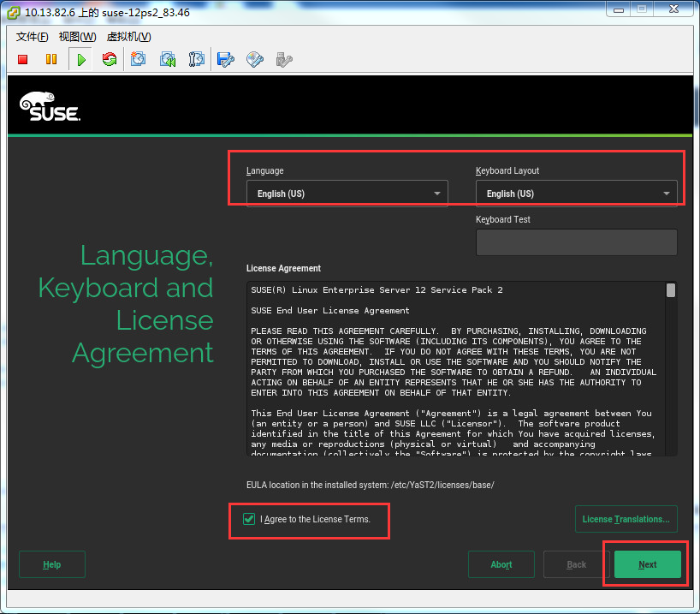The height and width of the screenshot is (614, 700).
Task: Open License Translations dialog
Action: (626, 519)
